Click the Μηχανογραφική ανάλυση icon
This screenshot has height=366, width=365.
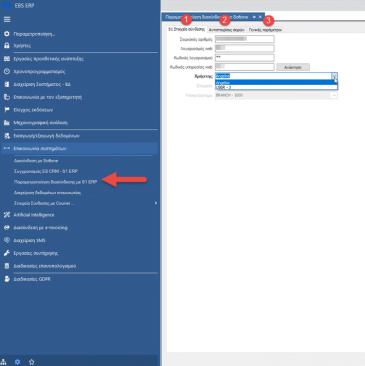7,123
